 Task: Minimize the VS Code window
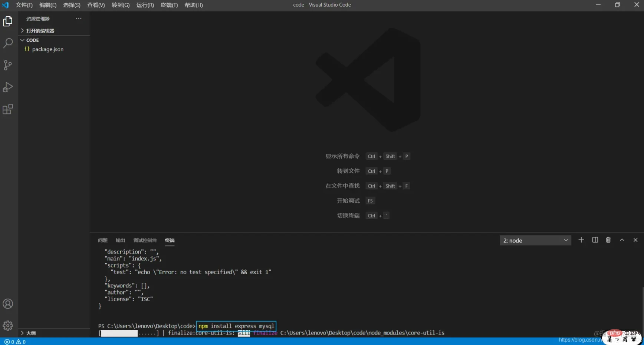pyautogui.click(x=598, y=5)
